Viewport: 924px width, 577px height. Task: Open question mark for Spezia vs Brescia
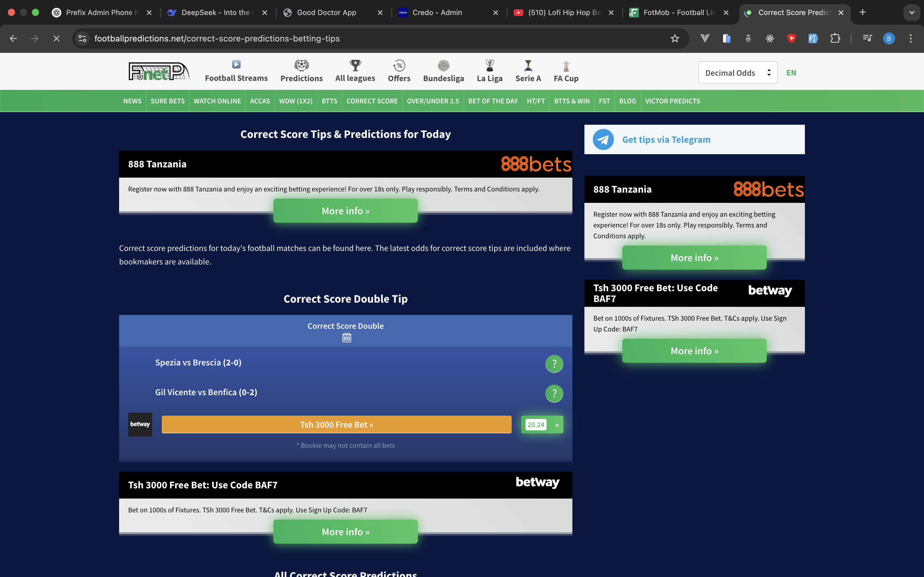point(554,364)
